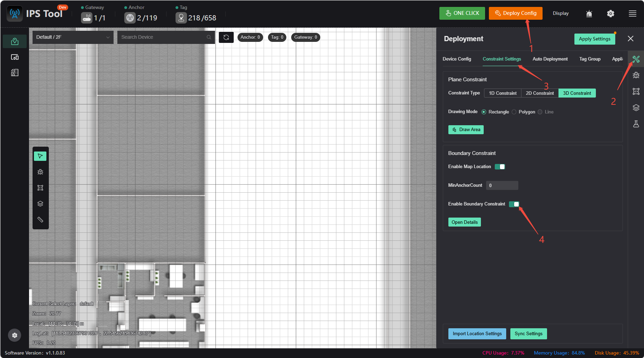
Task: Select the map location sidebar icon
Action: pos(15,42)
